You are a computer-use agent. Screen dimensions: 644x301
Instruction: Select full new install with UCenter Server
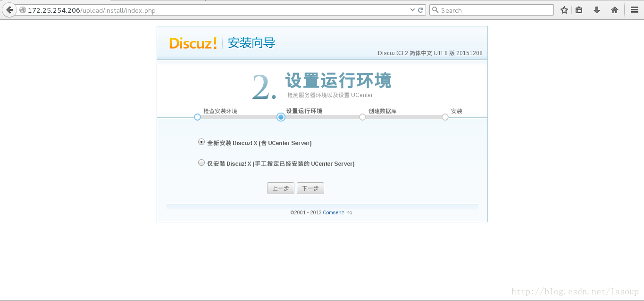201,141
